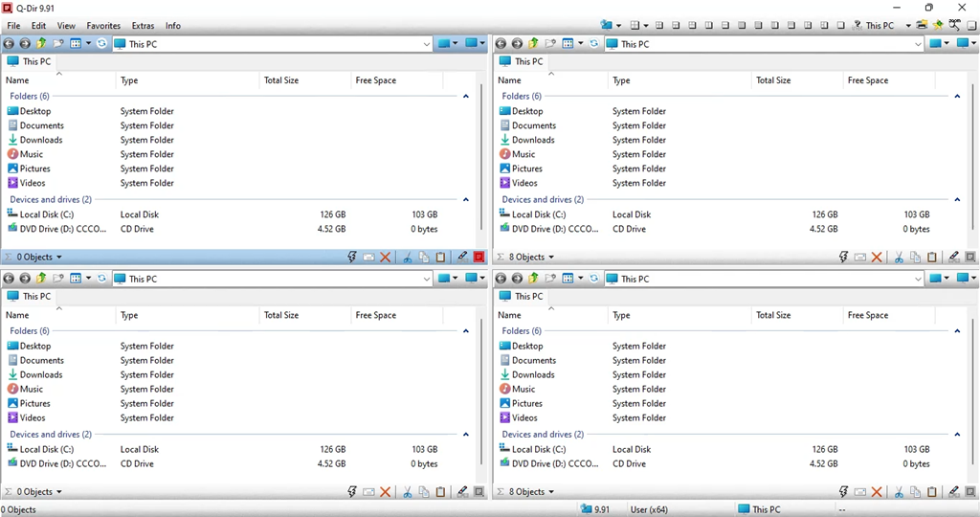980x517 pixels.
Task: Select Local Disk (C:) in bottom-right pane
Action: point(539,449)
